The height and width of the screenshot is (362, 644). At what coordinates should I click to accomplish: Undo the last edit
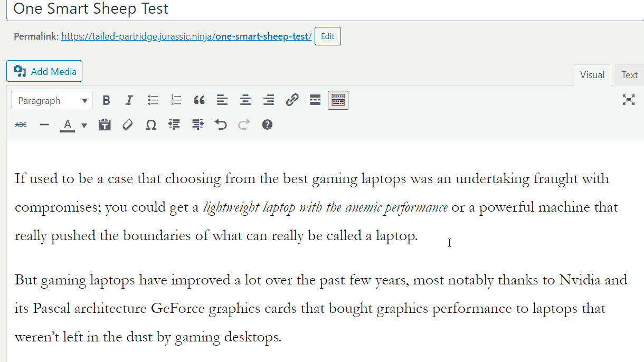click(221, 125)
